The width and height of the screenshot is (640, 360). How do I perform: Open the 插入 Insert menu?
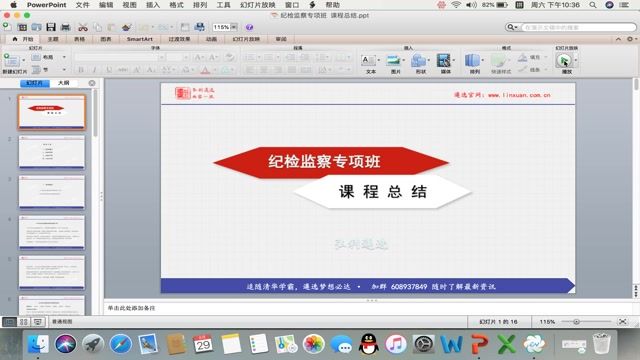[153, 5]
